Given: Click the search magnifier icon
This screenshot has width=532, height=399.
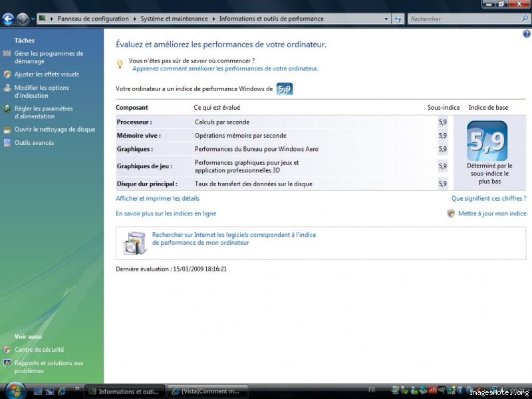Looking at the screenshot, I should (525, 19).
